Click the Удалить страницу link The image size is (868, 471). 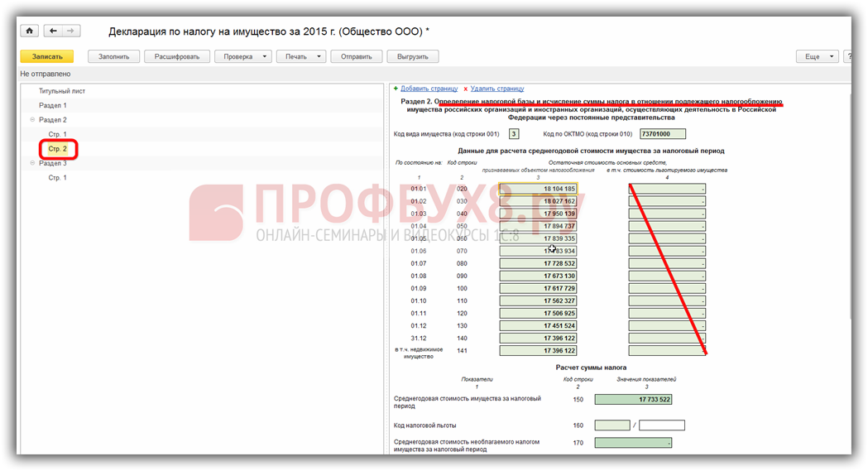(x=496, y=89)
